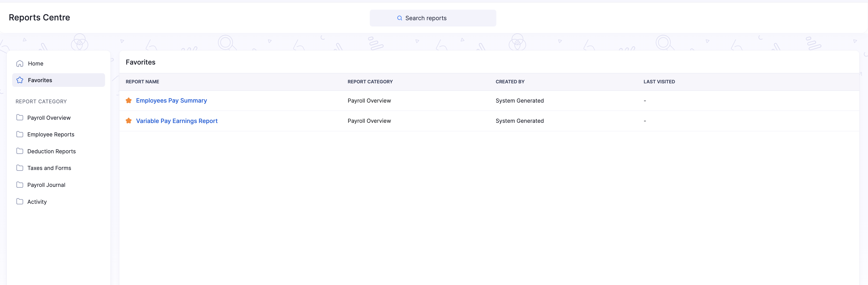
Task: Click the Favorites panel heading
Action: 140,62
